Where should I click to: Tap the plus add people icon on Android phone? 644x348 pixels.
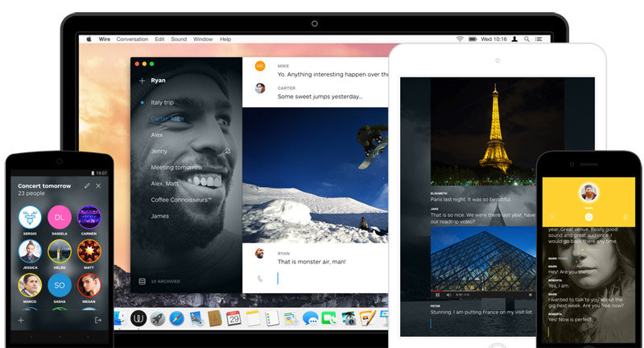pos(21,320)
